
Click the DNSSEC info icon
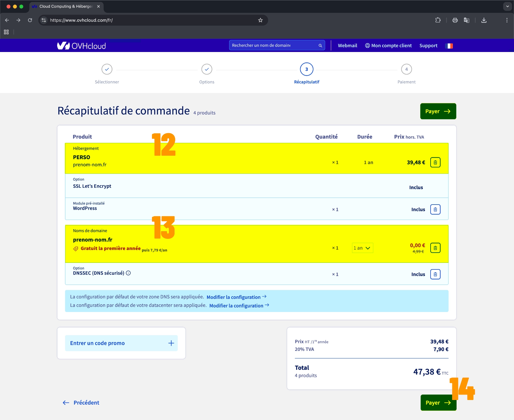click(129, 273)
